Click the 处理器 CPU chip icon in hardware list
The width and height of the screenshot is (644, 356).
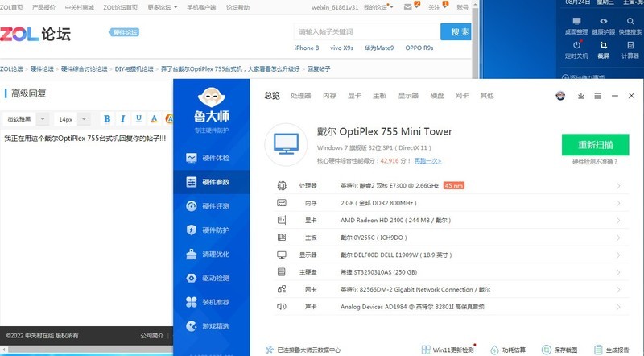pyautogui.click(x=282, y=186)
